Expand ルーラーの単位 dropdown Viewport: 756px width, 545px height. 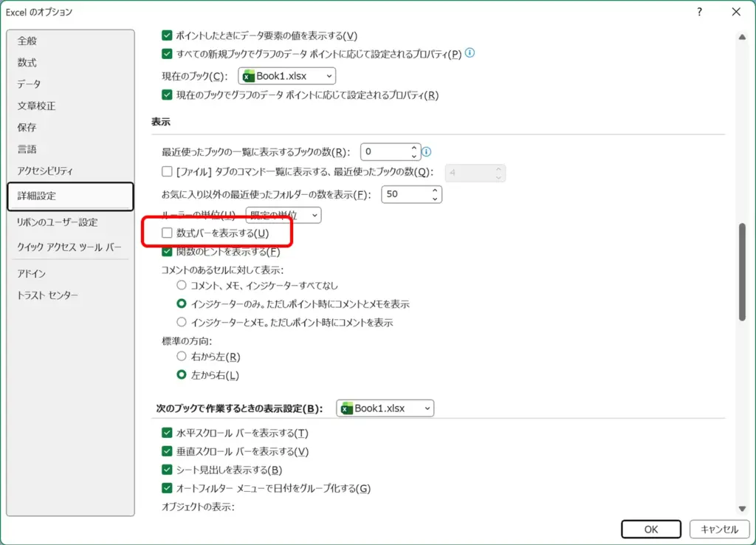pyautogui.click(x=283, y=215)
